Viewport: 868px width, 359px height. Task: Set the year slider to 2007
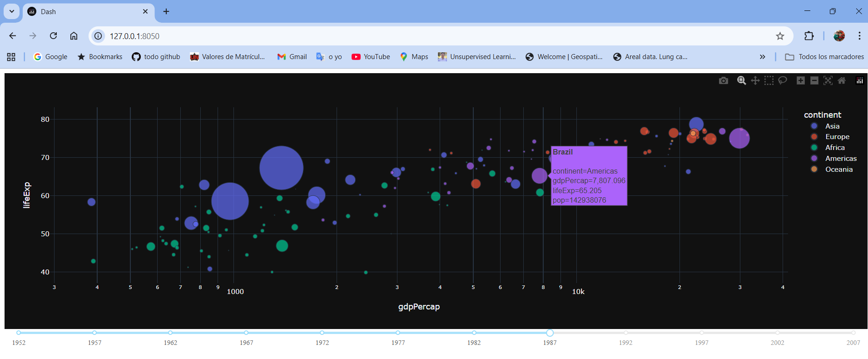[853, 333]
